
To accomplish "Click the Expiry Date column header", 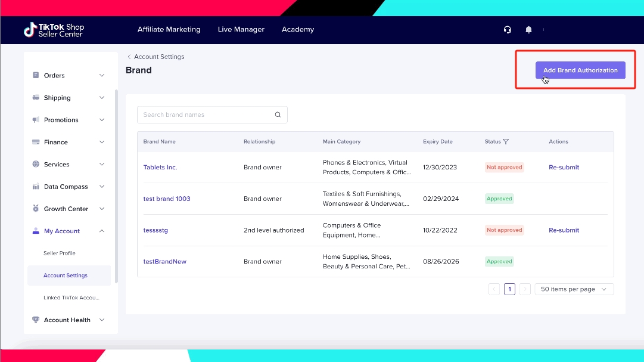I will point(438,141).
